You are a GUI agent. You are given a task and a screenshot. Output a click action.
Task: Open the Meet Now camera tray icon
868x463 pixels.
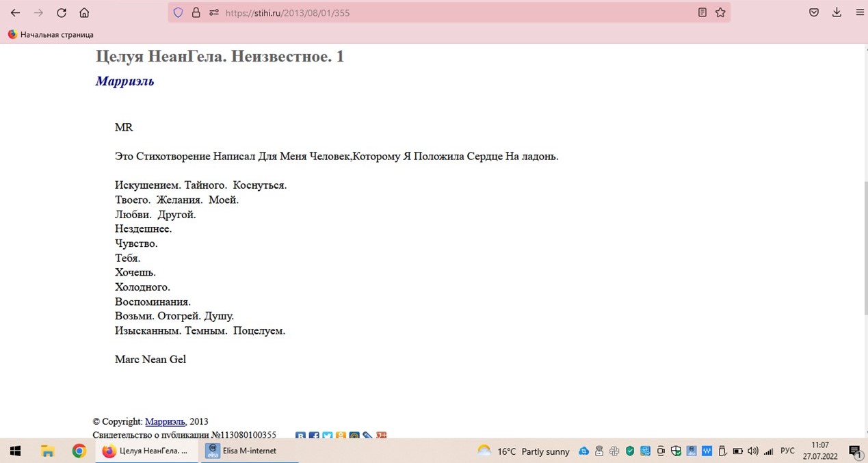point(661,451)
